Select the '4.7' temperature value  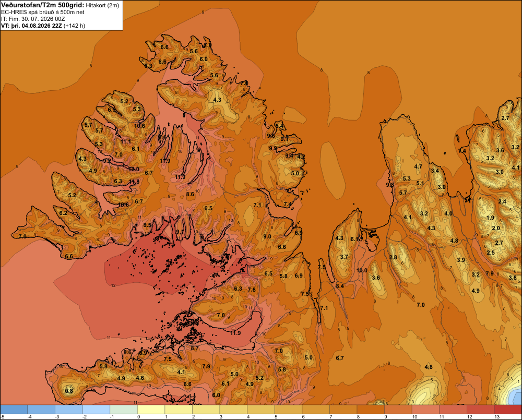pos(418,166)
